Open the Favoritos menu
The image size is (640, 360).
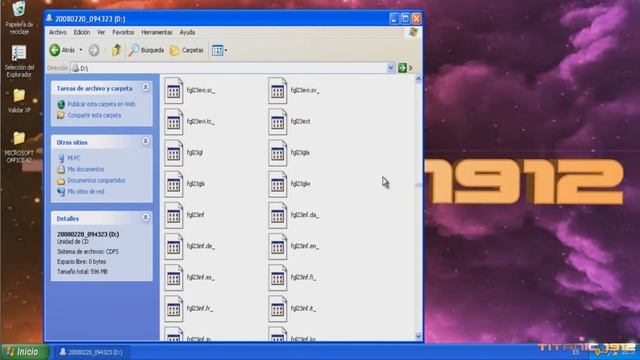point(123,32)
